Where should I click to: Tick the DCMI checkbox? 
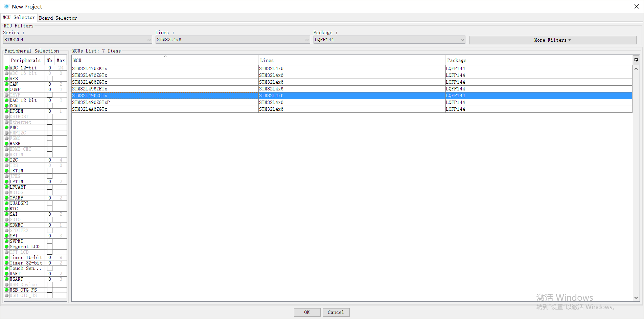[x=50, y=106]
